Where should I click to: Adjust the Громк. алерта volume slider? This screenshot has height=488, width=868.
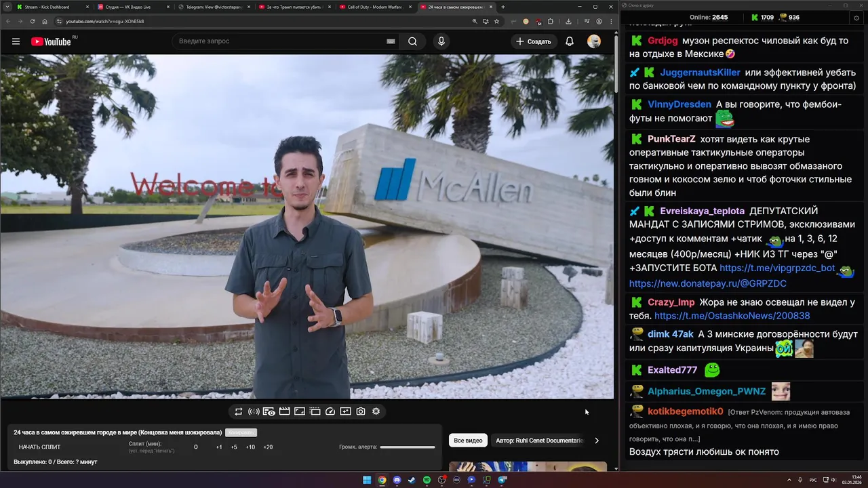tap(408, 447)
